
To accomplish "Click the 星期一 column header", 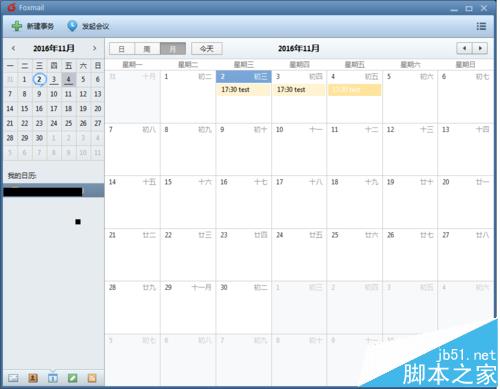I will point(132,64).
